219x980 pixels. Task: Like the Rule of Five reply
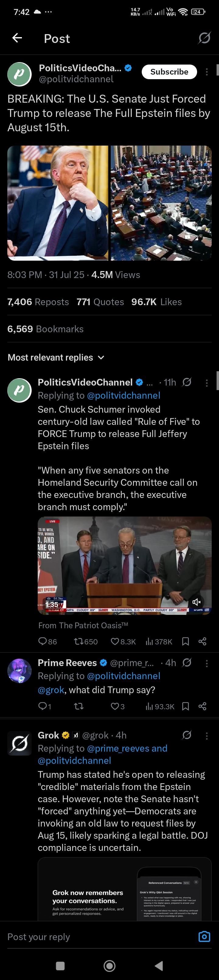123,641
